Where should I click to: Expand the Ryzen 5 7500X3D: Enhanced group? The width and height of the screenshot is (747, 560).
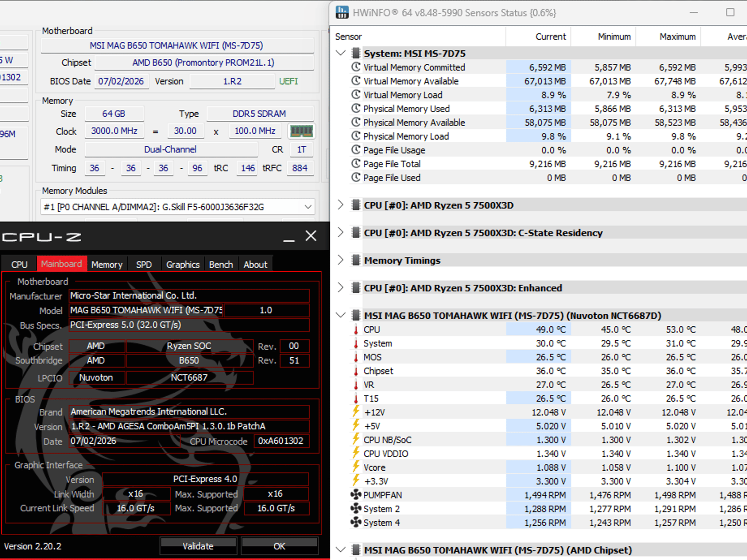341,288
